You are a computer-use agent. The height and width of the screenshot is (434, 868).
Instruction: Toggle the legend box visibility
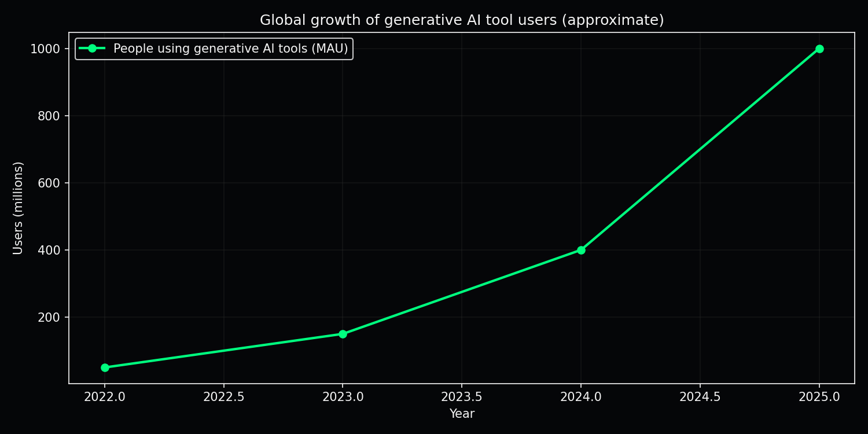pyautogui.click(x=214, y=49)
